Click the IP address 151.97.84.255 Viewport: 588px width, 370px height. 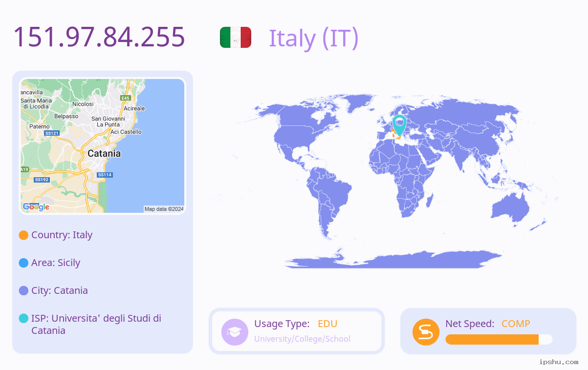[99, 37]
